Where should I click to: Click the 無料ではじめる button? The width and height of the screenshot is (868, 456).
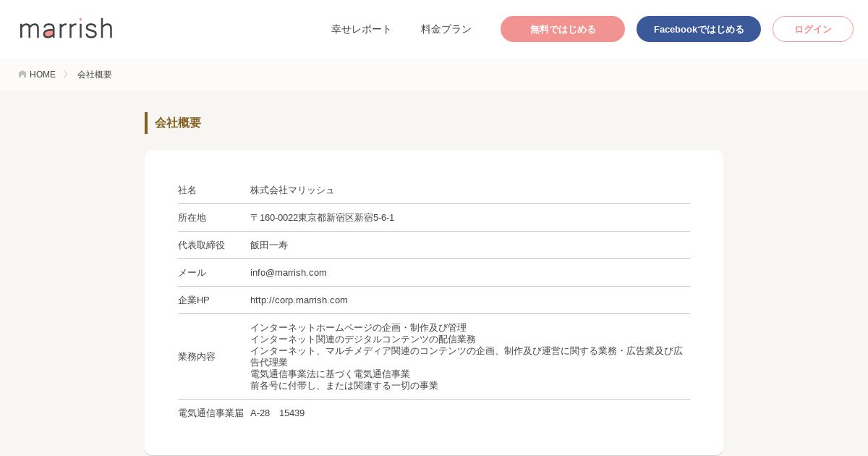pos(563,29)
